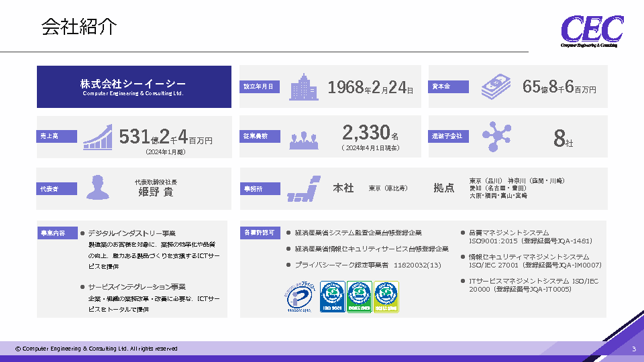Click the representative person silhouette icon
The image size is (644, 362).
pos(98,188)
